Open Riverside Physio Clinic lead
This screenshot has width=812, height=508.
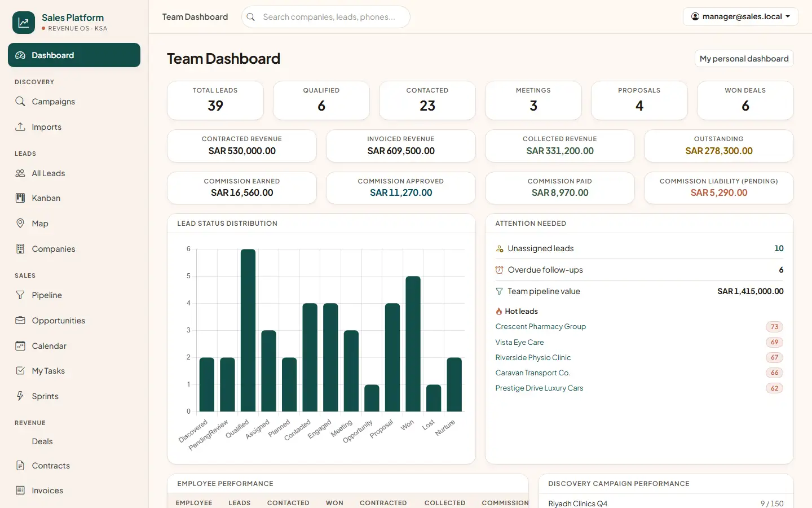[533, 357]
